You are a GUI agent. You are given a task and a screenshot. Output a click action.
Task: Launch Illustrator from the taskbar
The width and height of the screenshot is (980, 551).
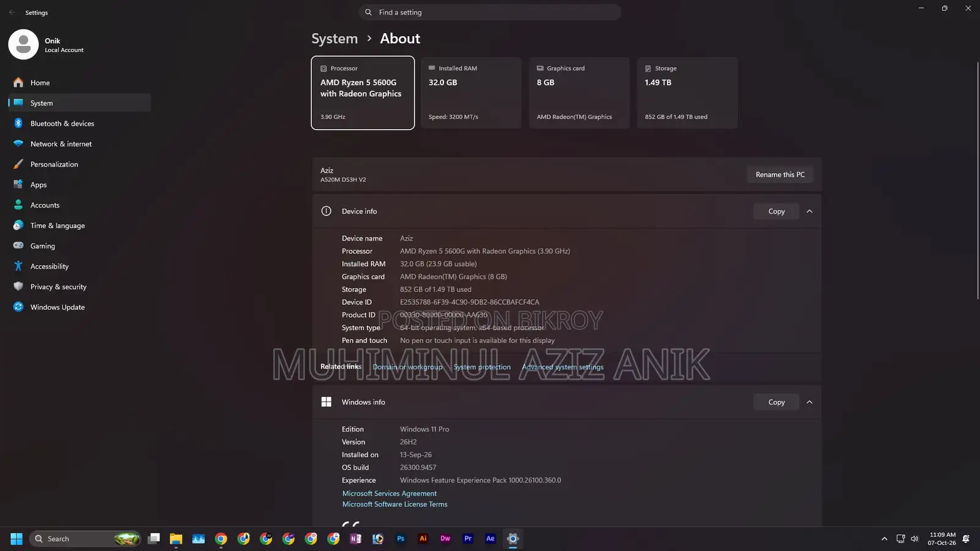coord(423,539)
